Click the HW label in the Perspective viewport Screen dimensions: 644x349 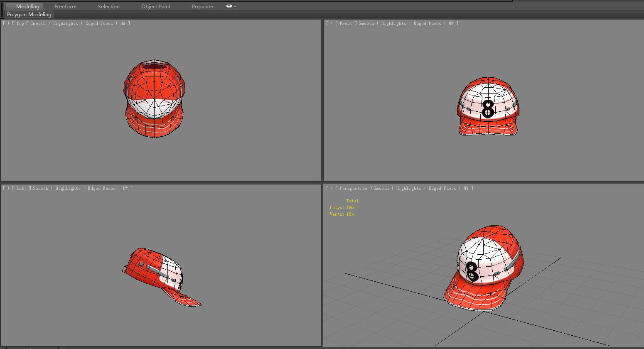(x=465, y=188)
